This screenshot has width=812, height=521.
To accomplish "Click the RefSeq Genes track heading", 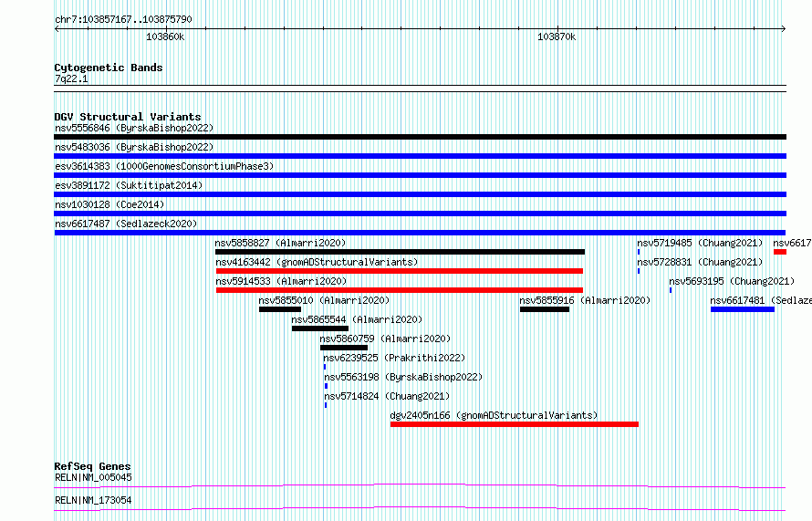I will (x=92, y=466).
